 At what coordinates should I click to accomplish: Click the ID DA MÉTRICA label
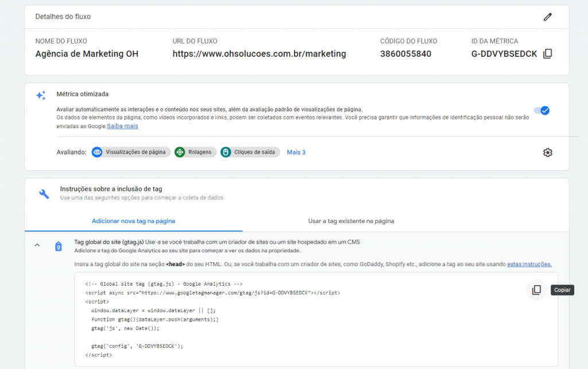coord(494,41)
